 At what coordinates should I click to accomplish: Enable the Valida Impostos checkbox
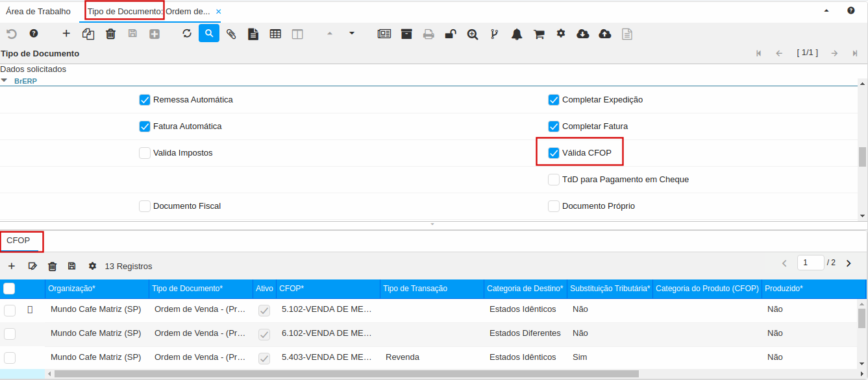145,153
